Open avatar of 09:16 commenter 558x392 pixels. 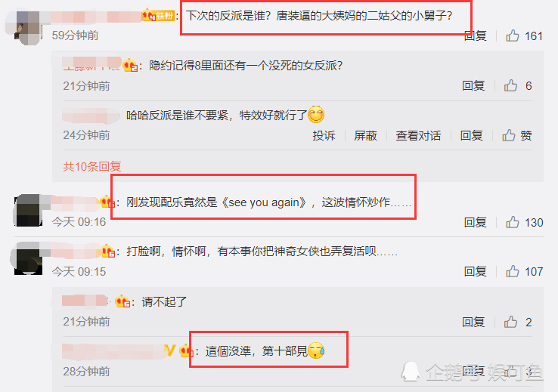pos(28,210)
